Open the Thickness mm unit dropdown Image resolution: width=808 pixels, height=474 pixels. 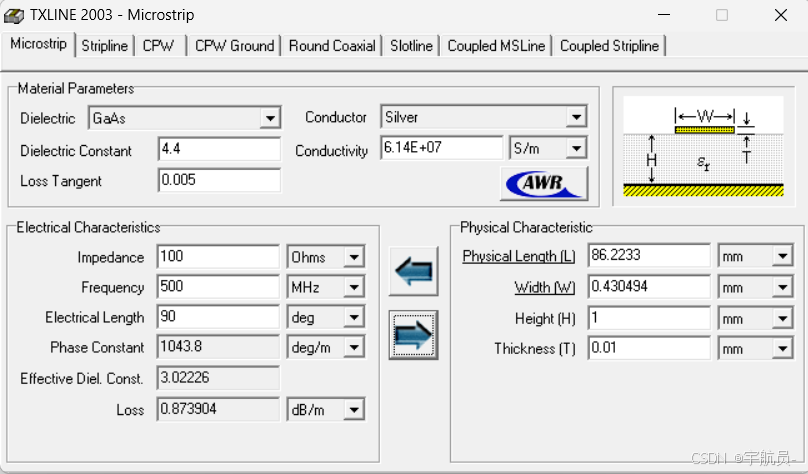(x=782, y=349)
